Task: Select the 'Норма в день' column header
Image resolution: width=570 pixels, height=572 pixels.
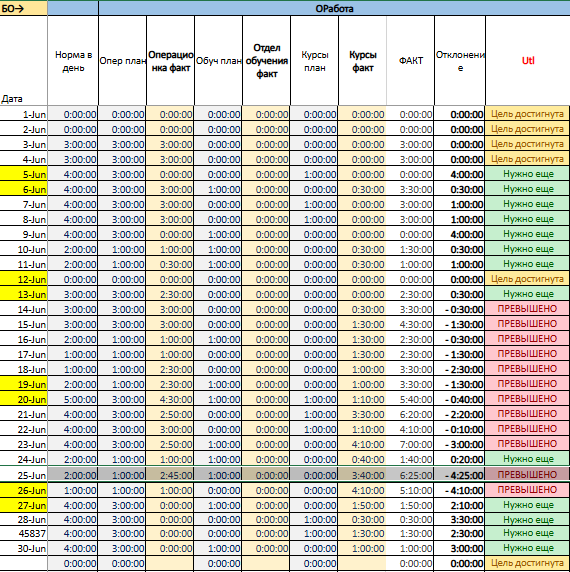Action: 73,61
